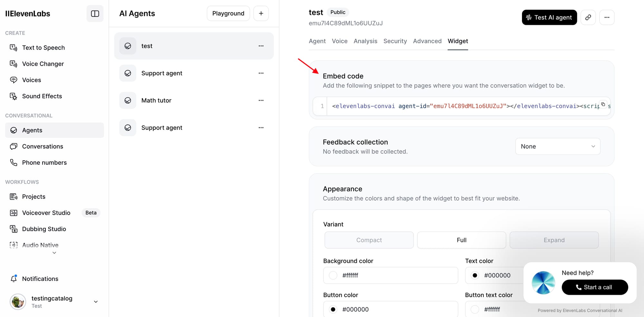The width and height of the screenshot is (644, 317).
Task: Click the Background color white swatch
Action: [333, 275]
